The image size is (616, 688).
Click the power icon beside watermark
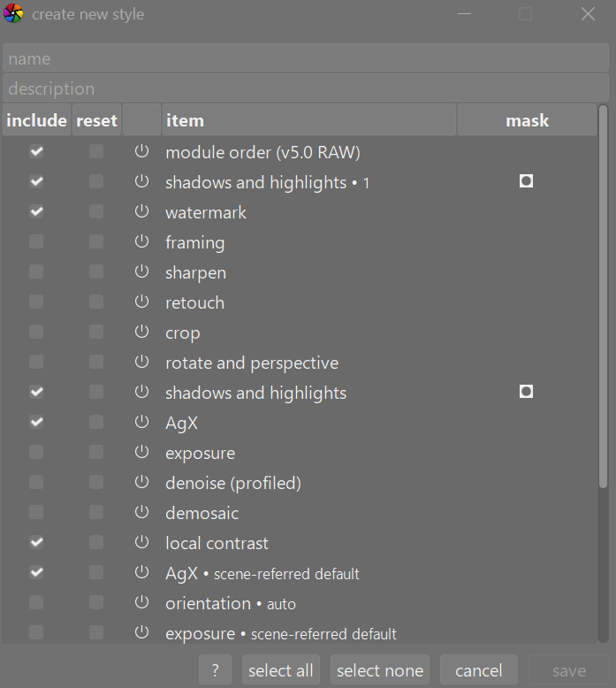pyautogui.click(x=141, y=212)
